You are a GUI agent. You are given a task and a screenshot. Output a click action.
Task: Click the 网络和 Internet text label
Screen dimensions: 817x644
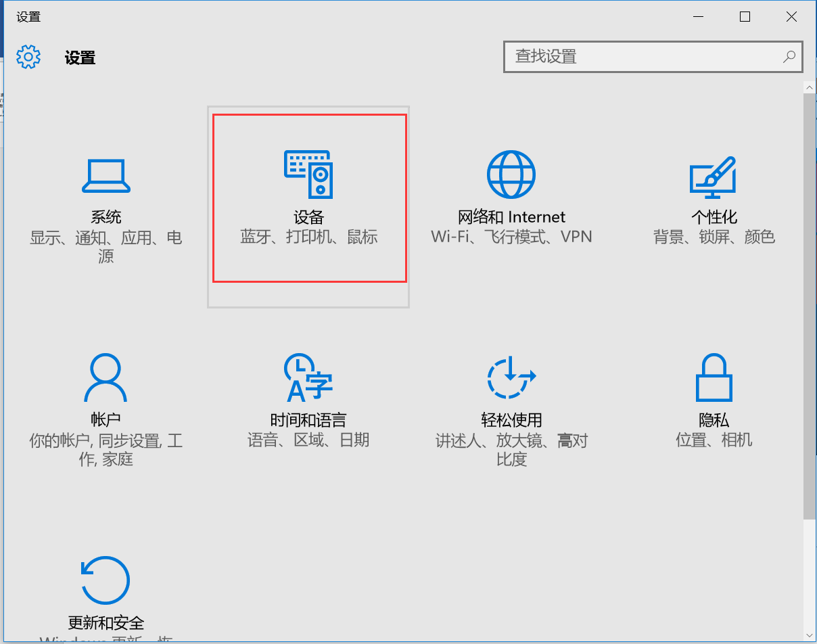coord(511,217)
